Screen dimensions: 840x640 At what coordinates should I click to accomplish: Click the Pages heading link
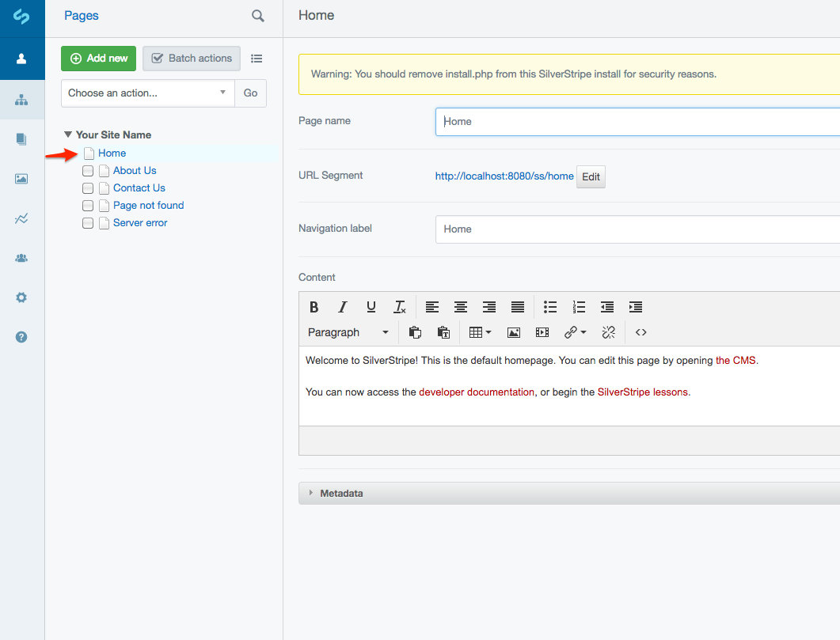click(82, 16)
